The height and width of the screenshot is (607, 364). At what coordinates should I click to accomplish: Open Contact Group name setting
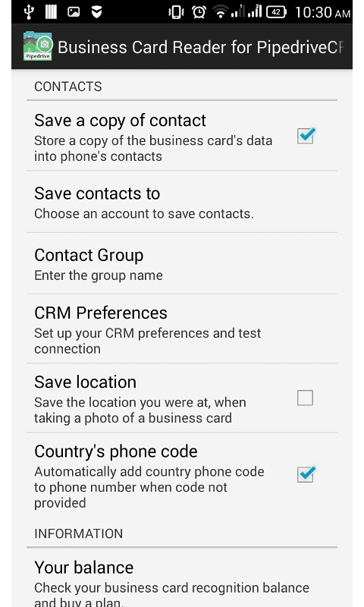point(182,263)
